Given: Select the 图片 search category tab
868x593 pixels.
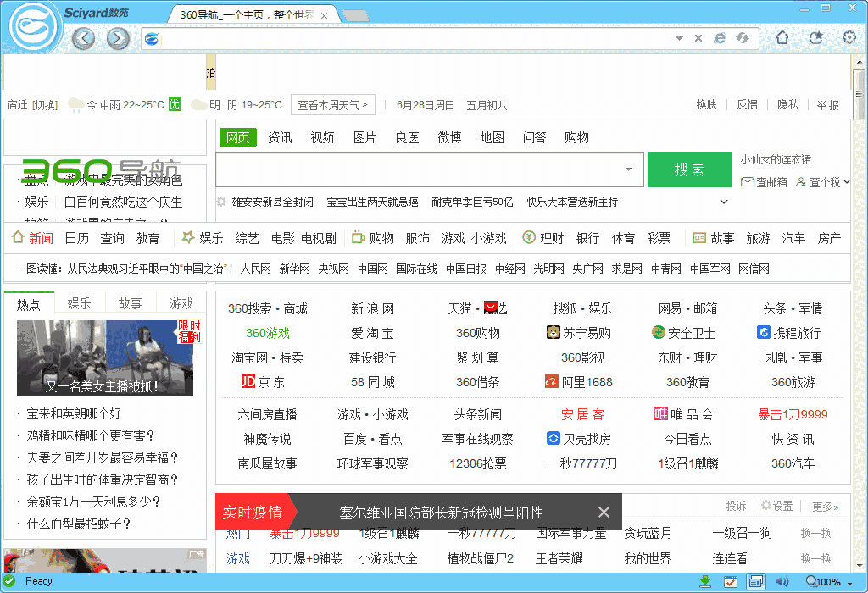Looking at the screenshot, I should (x=364, y=137).
